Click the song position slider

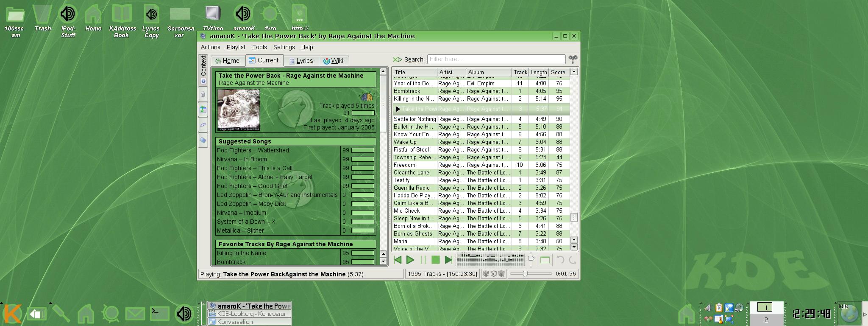531,274
